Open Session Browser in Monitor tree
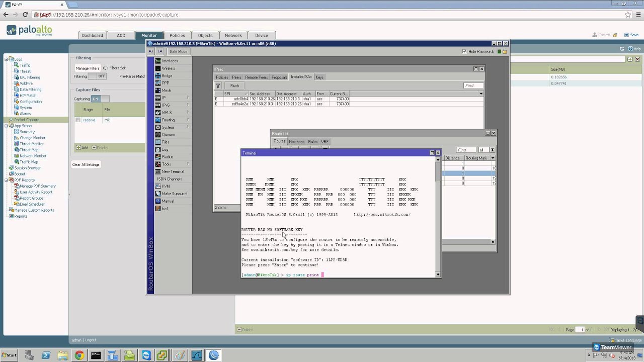 point(27,168)
